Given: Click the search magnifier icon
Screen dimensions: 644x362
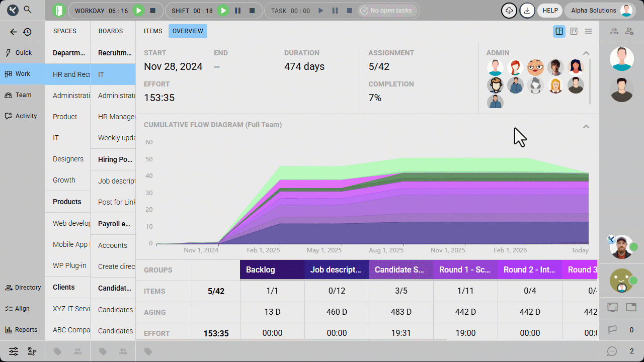Looking at the screenshot, I should coord(28,10).
